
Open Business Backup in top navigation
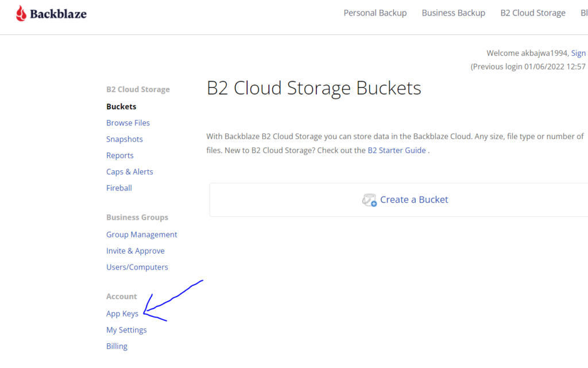(454, 13)
